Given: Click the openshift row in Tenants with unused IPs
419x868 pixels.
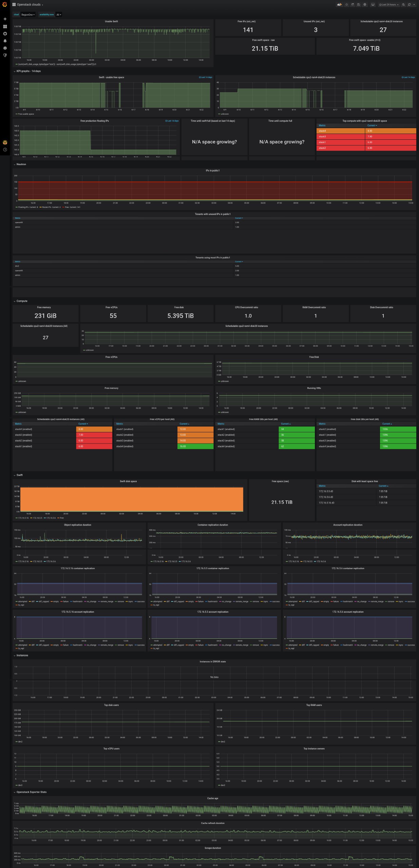Looking at the screenshot, I should point(214,222).
